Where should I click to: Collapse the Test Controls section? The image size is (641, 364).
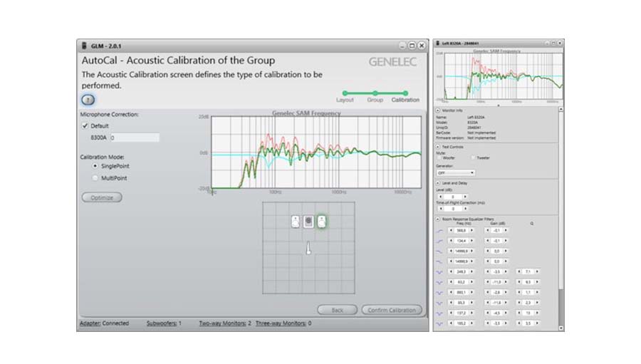pos(438,147)
